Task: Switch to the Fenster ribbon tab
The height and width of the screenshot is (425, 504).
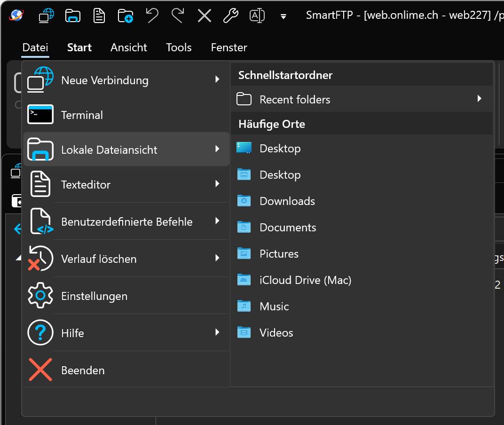Action: pos(229,47)
